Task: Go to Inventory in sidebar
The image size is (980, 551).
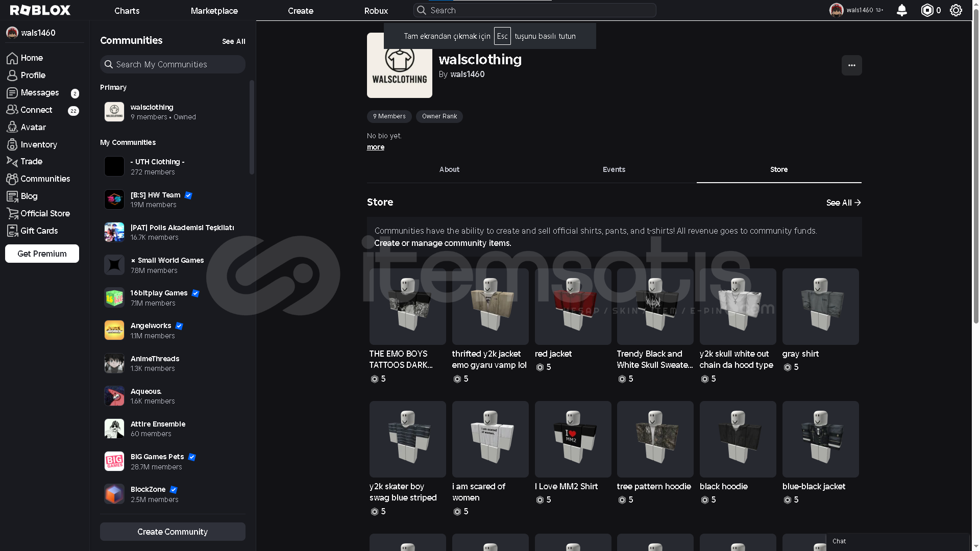Action: point(38,144)
